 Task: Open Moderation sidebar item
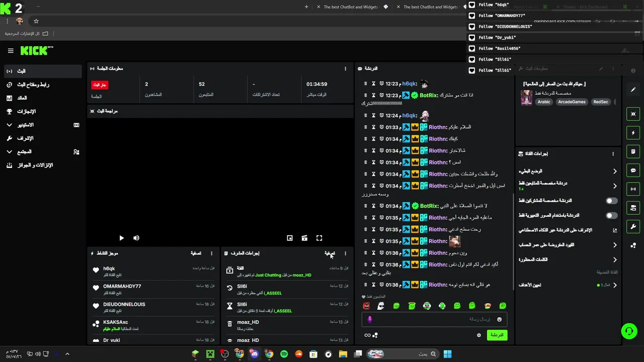(42, 138)
